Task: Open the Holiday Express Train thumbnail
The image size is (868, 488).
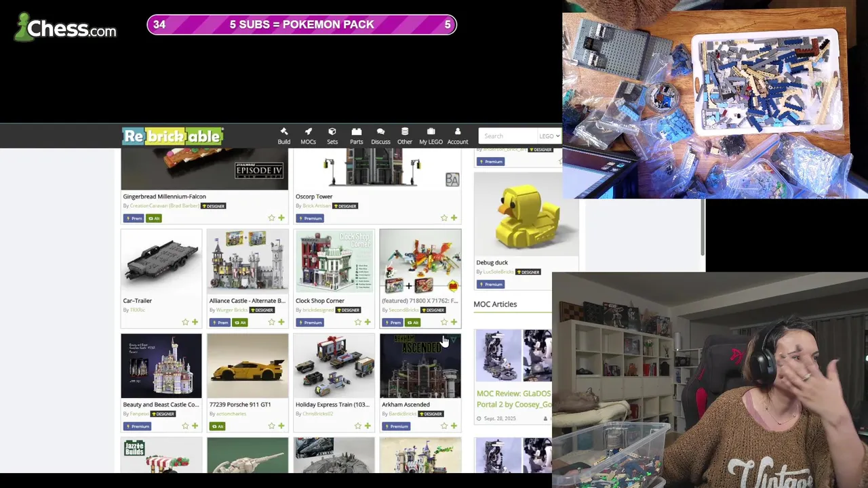Action: 334,366
